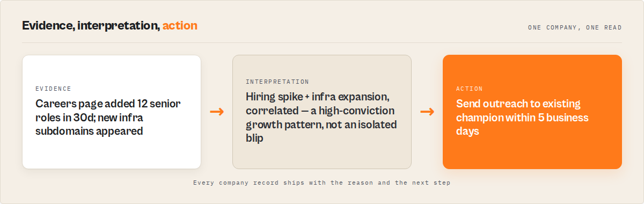644x204 pixels.
Task: Click 'Send outreach to existing' text line
Action: (518, 104)
